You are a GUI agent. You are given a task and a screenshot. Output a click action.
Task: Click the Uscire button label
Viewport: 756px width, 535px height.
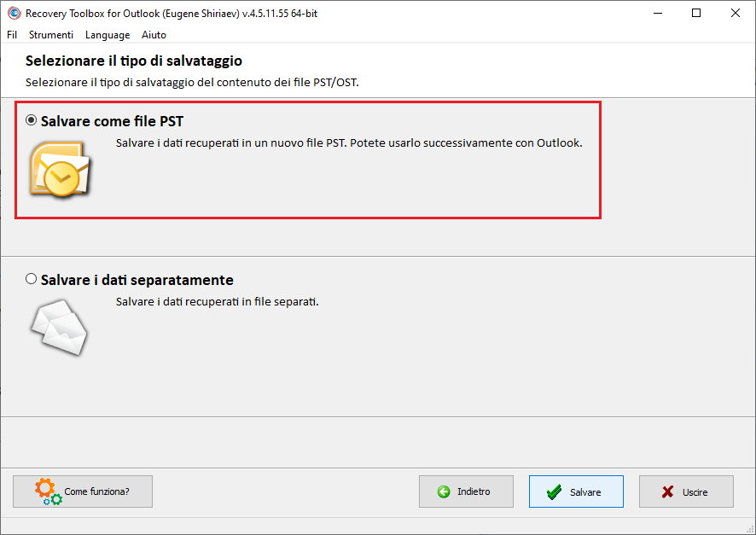tap(695, 492)
